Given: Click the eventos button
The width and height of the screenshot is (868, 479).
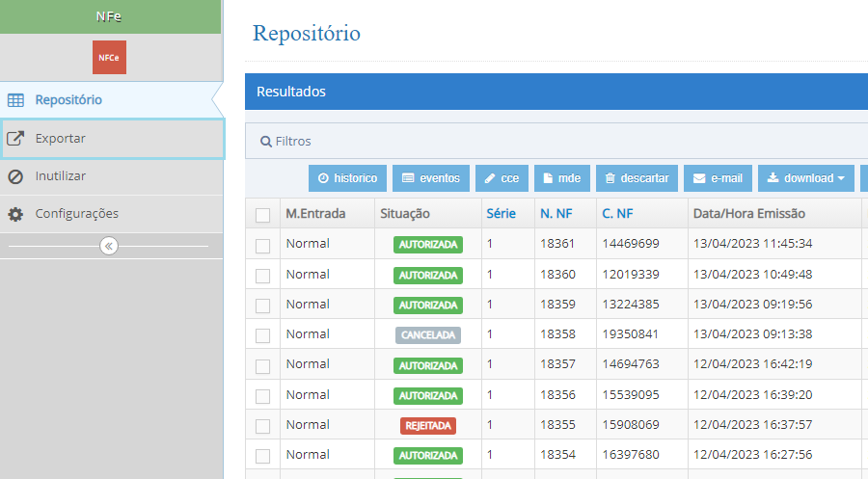Looking at the screenshot, I should [x=431, y=178].
